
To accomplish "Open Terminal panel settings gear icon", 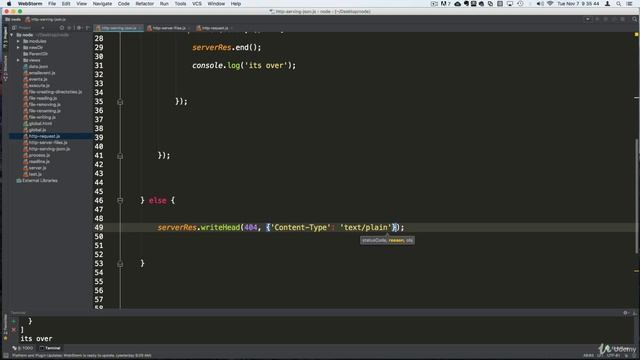I will [x=625, y=313].
